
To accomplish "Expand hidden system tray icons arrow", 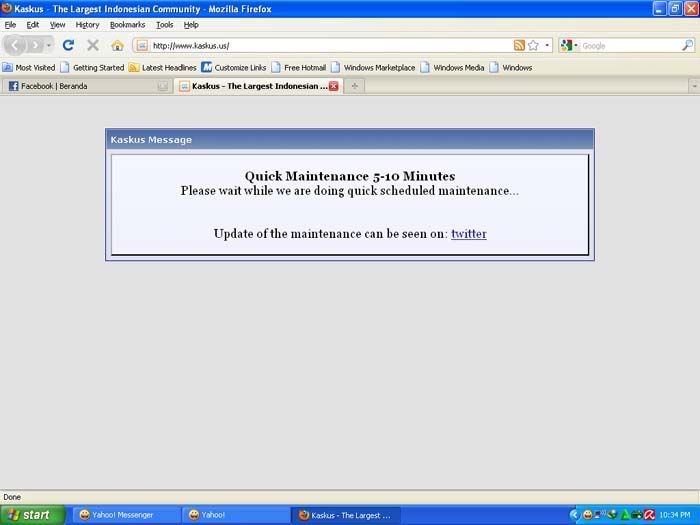I will tap(574, 515).
